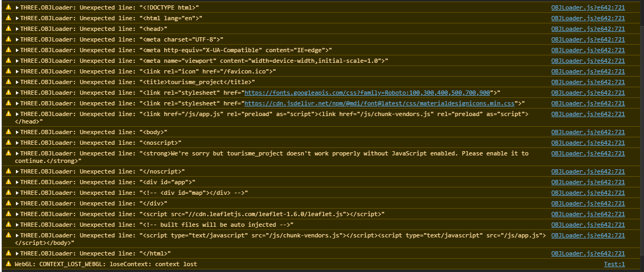Image resolution: width=644 pixels, height=272 pixels.
Task: Open OBJLoader.js source link on meta charset row
Action: 588,39
